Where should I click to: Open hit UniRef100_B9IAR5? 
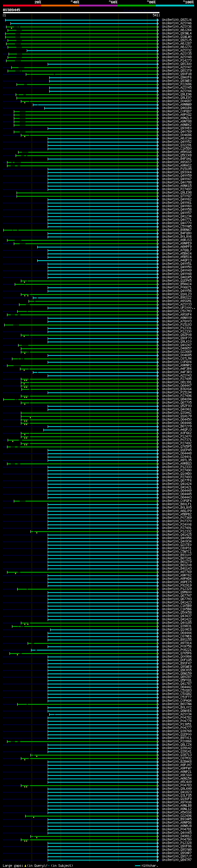[176, 819]
